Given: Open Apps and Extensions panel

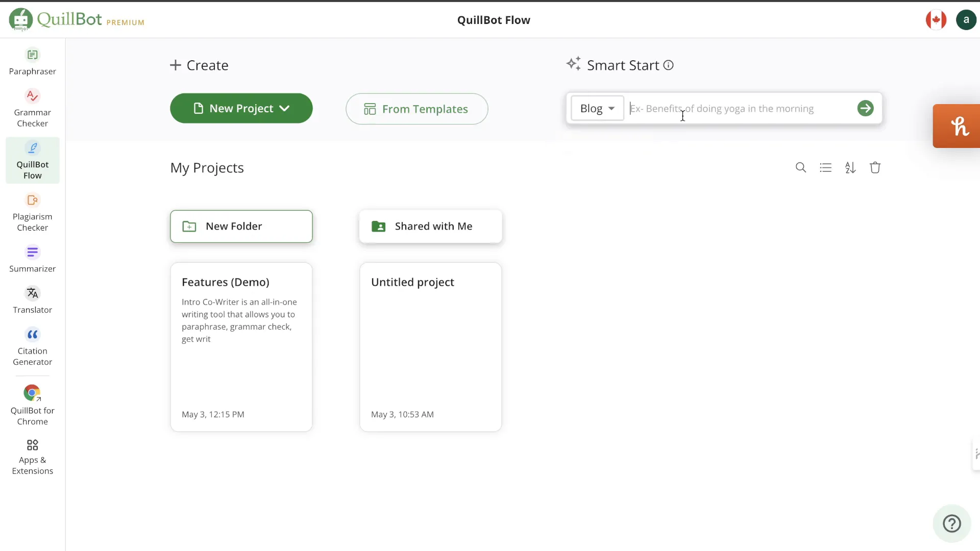Looking at the screenshot, I should (32, 456).
